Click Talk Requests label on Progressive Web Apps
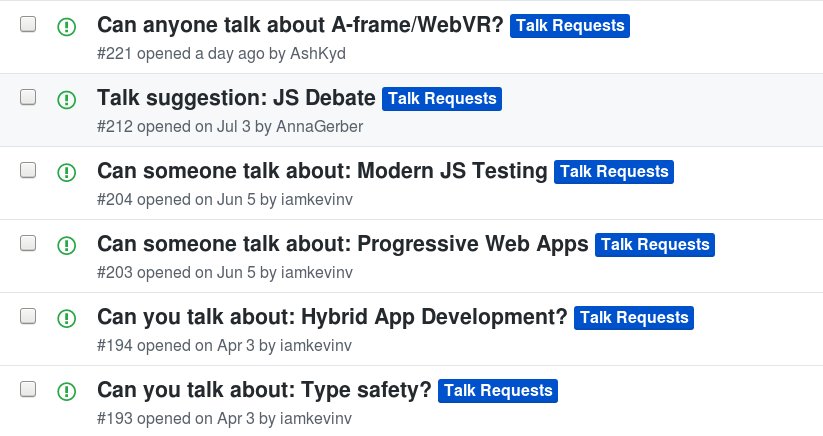This screenshot has width=823, height=436. point(655,244)
